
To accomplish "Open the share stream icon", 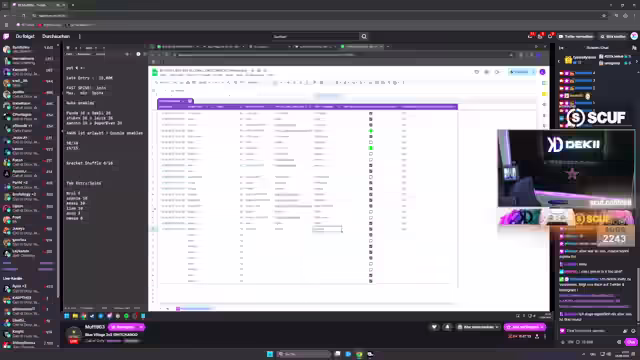I will pos(537,336).
